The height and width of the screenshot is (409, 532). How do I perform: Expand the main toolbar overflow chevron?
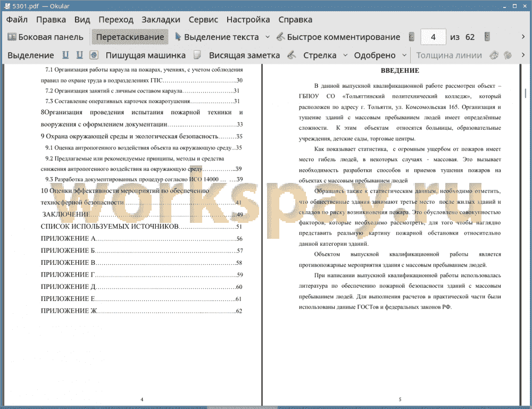pos(523,37)
